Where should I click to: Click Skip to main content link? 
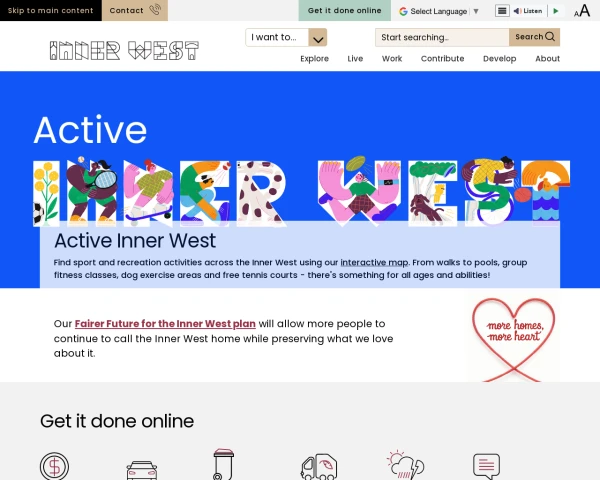pyautogui.click(x=51, y=10)
